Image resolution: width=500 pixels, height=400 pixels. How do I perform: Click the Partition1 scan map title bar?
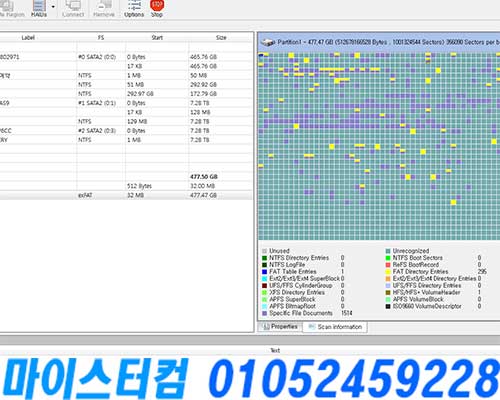(x=379, y=42)
